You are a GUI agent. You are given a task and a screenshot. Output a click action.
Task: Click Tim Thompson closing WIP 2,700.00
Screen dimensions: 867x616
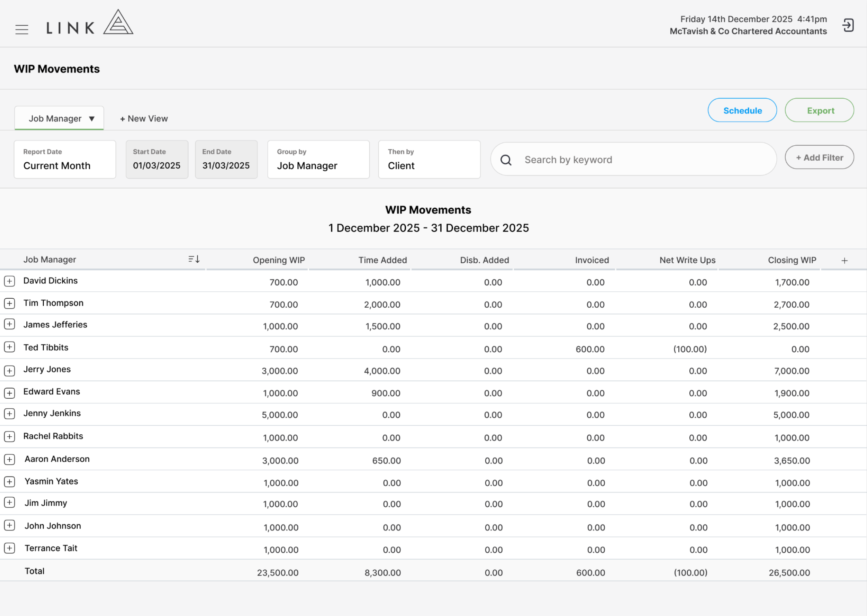(791, 305)
